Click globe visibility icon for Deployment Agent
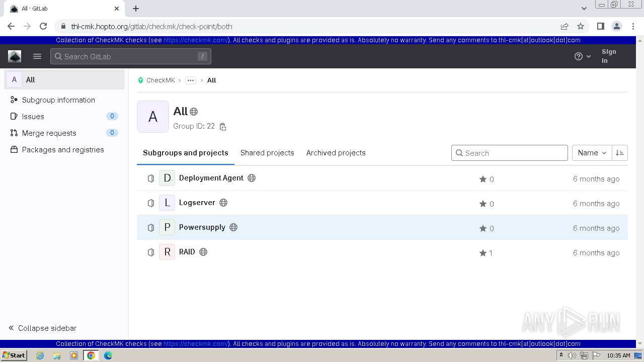The width and height of the screenshot is (644, 362). [252, 178]
